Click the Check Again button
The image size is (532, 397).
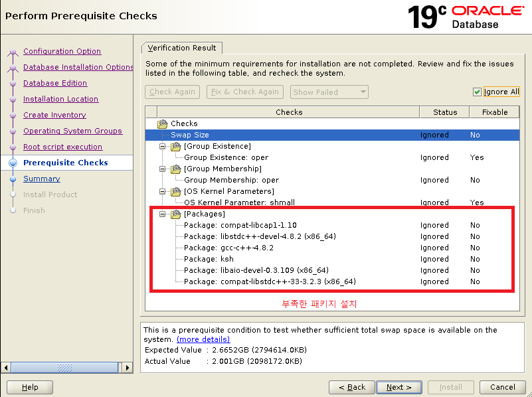point(173,92)
